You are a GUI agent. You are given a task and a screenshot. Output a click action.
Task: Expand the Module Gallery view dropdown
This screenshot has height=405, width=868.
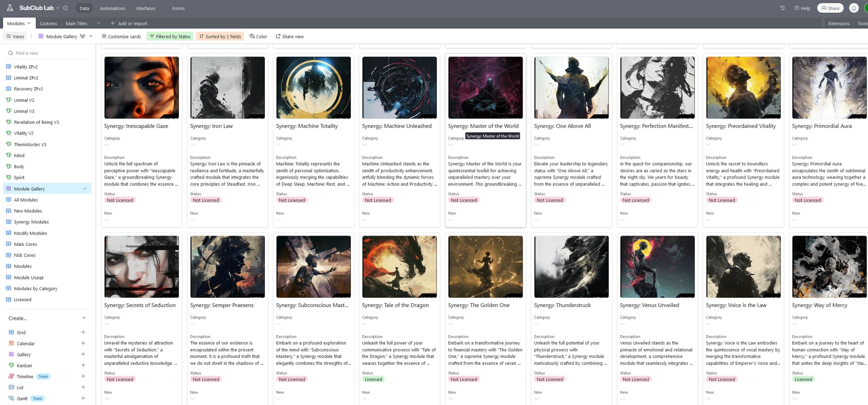91,37
